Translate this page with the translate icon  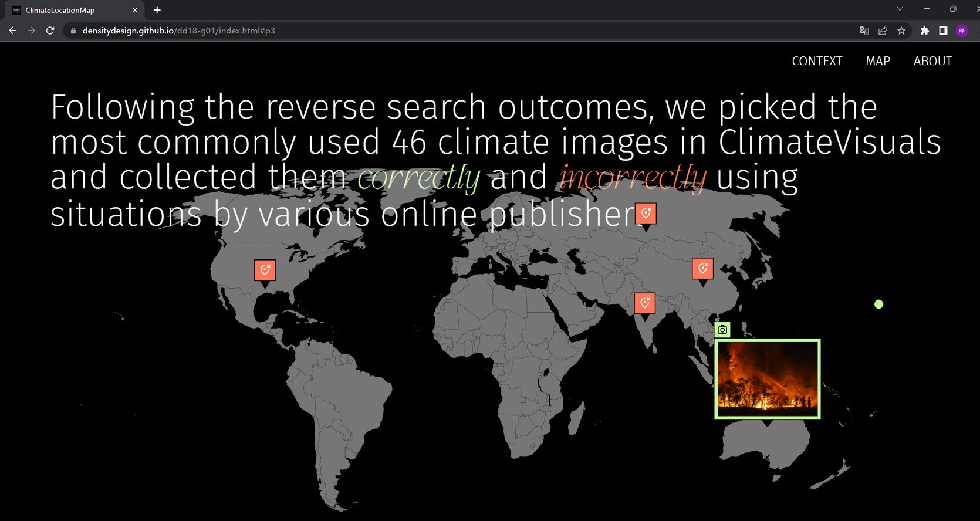point(864,31)
